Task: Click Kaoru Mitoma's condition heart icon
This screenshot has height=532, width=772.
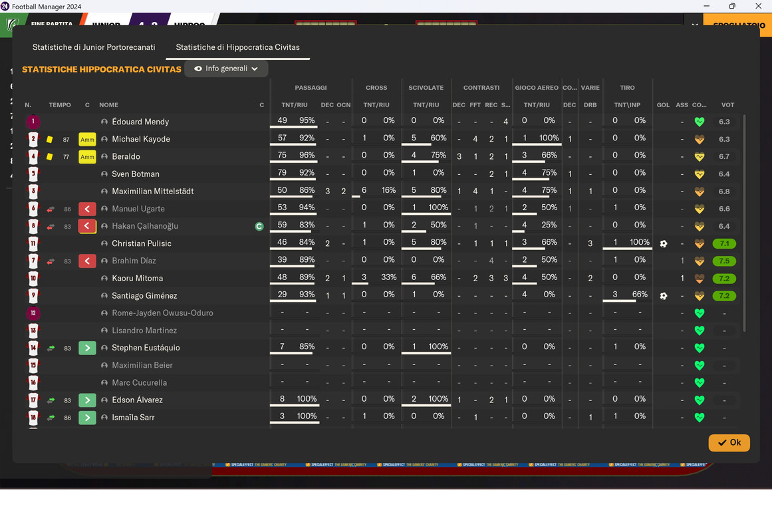Action: click(699, 279)
